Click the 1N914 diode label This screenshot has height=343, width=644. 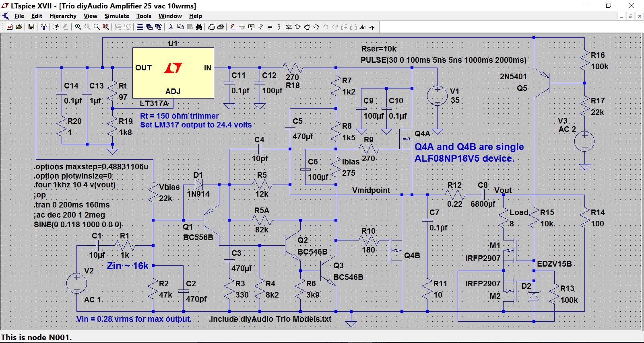click(198, 194)
